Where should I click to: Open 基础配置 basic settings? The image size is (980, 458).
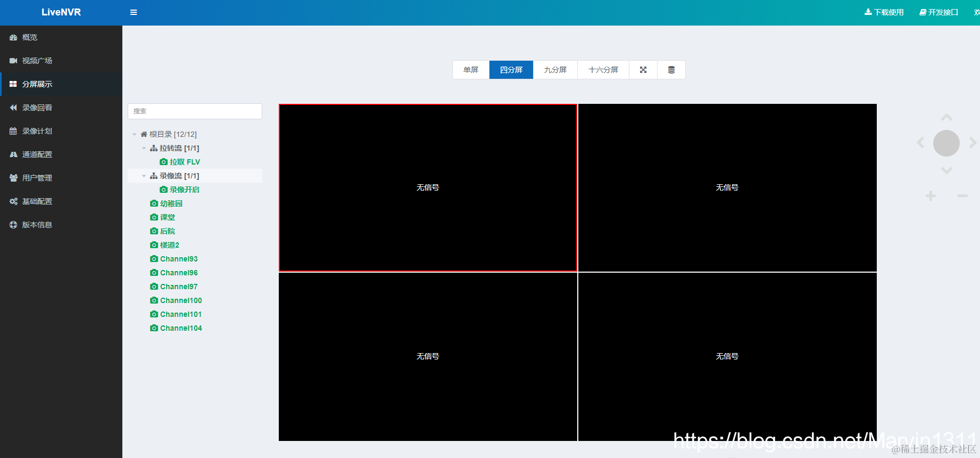tap(61, 201)
